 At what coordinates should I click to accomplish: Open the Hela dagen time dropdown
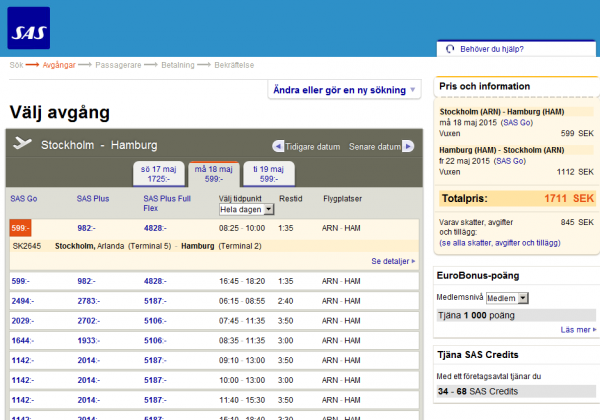(x=242, y=212)
